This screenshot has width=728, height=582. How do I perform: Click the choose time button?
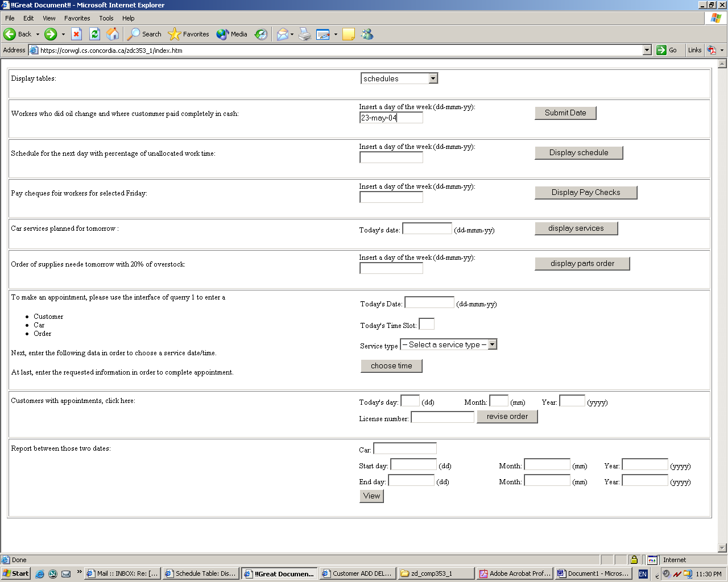391,366
